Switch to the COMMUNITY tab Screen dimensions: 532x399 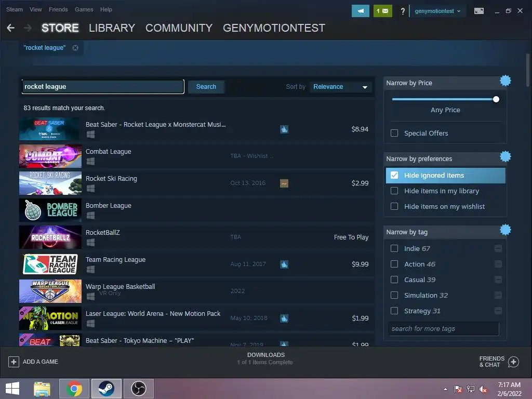click(x=179, y=28)
